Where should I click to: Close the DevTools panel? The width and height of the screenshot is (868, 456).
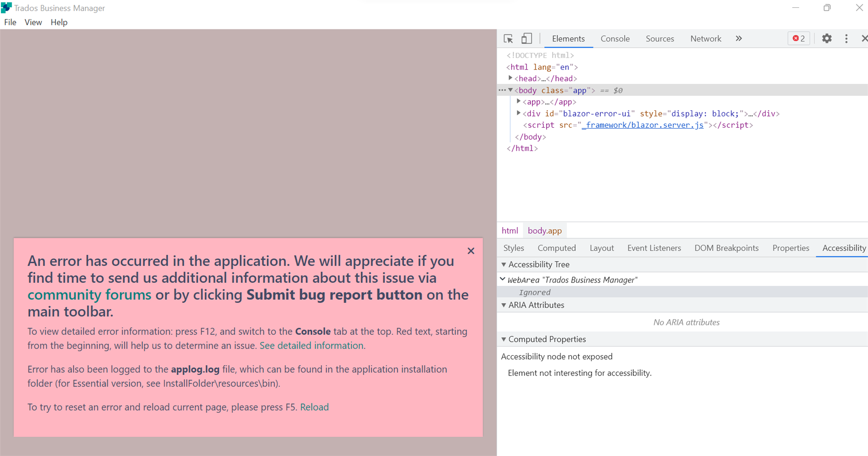(864, 39)
